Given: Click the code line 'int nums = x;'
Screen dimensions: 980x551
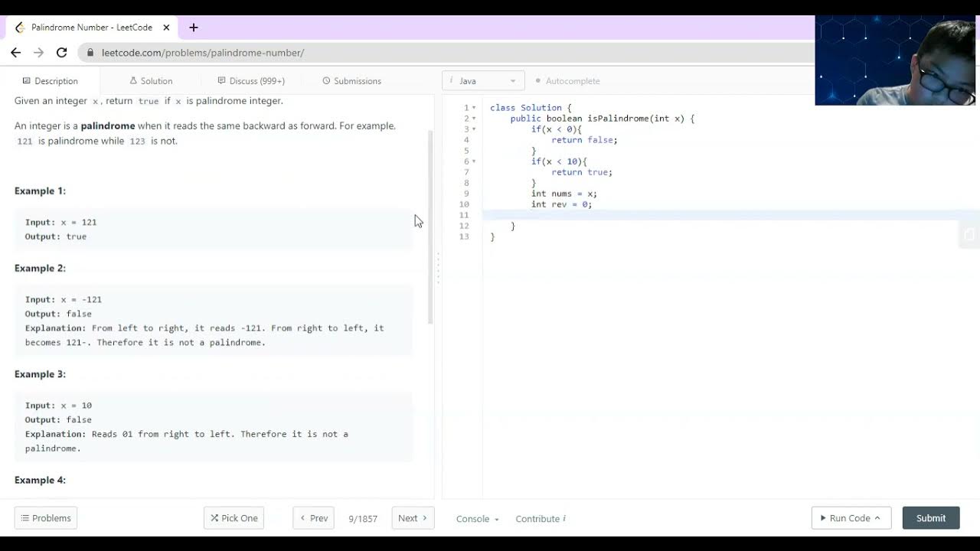Looking at the screenshot, I should 564,194.
